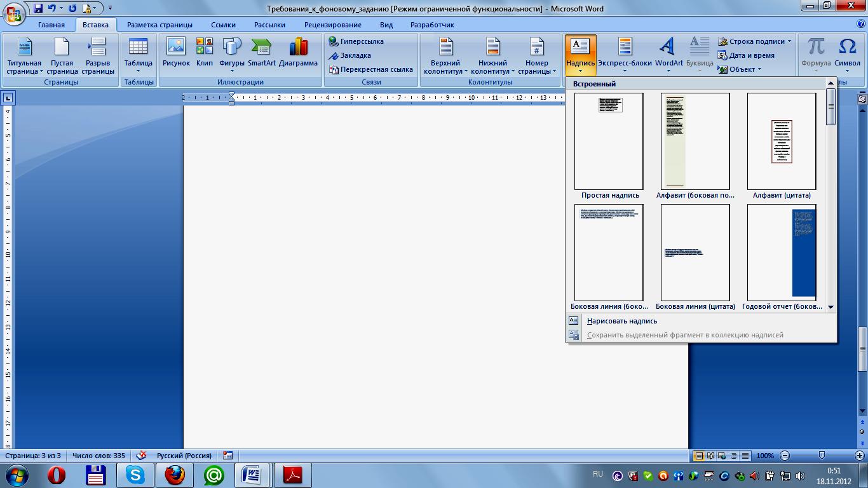Viewport: 868px width, 488px height.
Task: Click the macro recording icon in status bar
Action: pos(228,456)
